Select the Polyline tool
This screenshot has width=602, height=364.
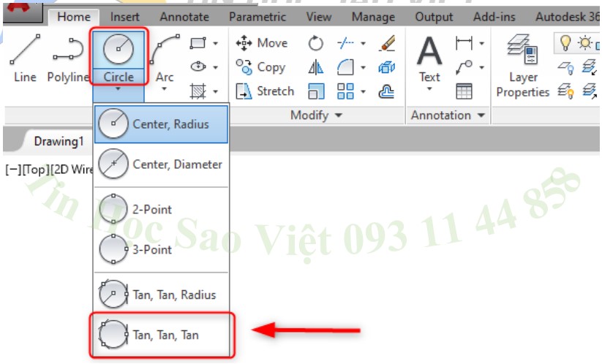click(68, 58)
